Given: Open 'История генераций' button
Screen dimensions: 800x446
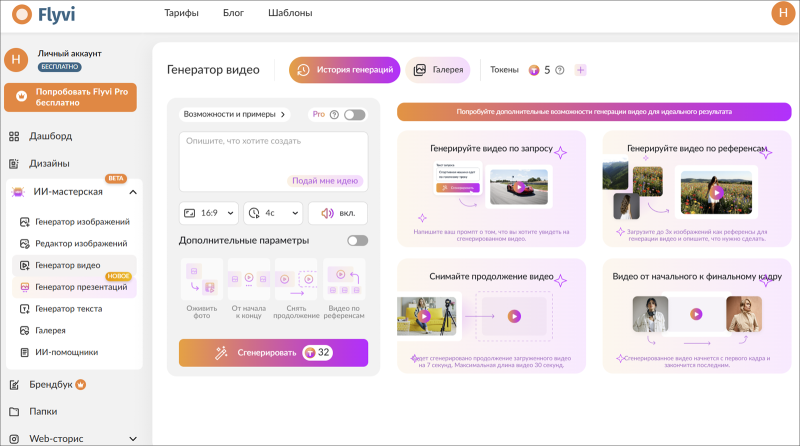Looking at the screenshot, I should [x=344, y=70].
